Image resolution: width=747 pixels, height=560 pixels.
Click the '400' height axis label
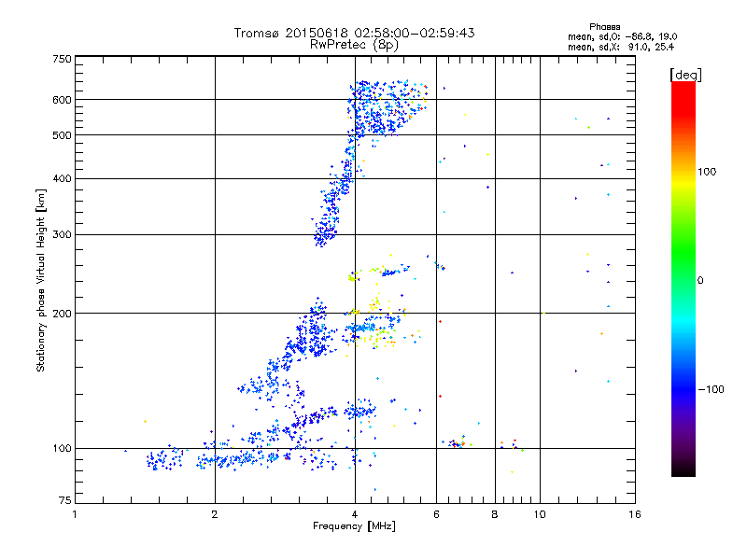[63, 178]
